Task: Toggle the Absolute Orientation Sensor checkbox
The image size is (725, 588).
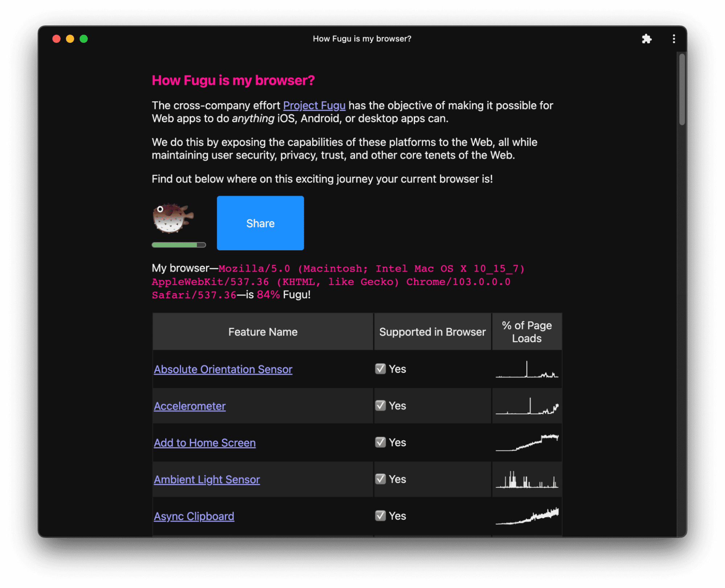Action: coord(380,369)
